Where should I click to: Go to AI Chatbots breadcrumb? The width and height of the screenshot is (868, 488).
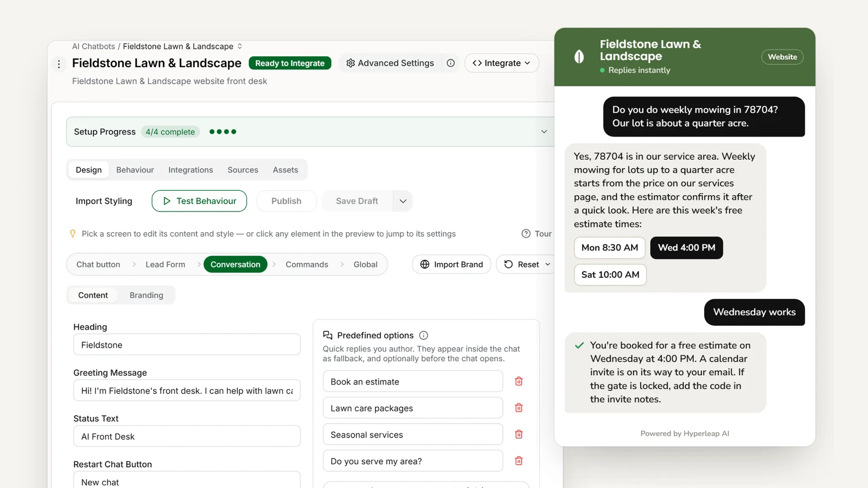pos(93,47)
